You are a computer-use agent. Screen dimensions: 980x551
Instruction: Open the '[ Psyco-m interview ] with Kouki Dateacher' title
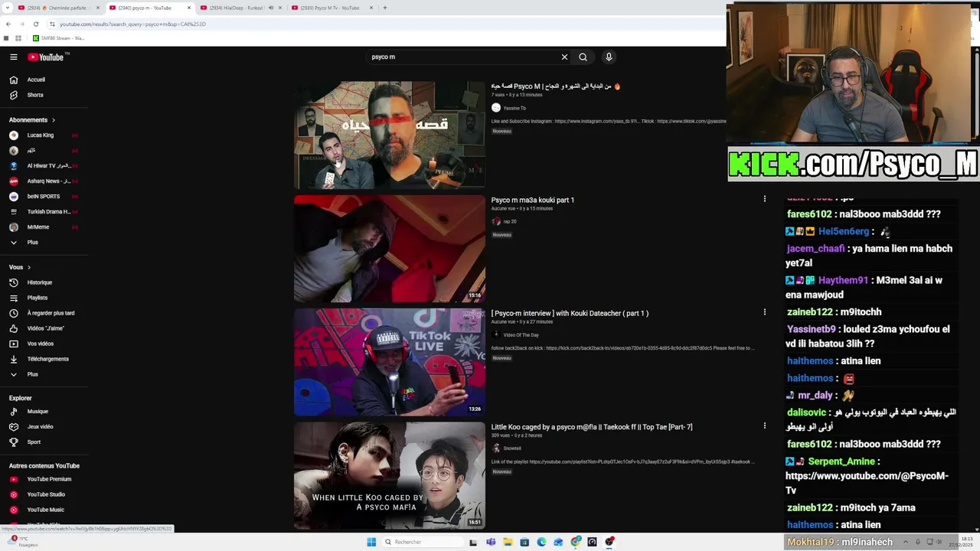570,313
